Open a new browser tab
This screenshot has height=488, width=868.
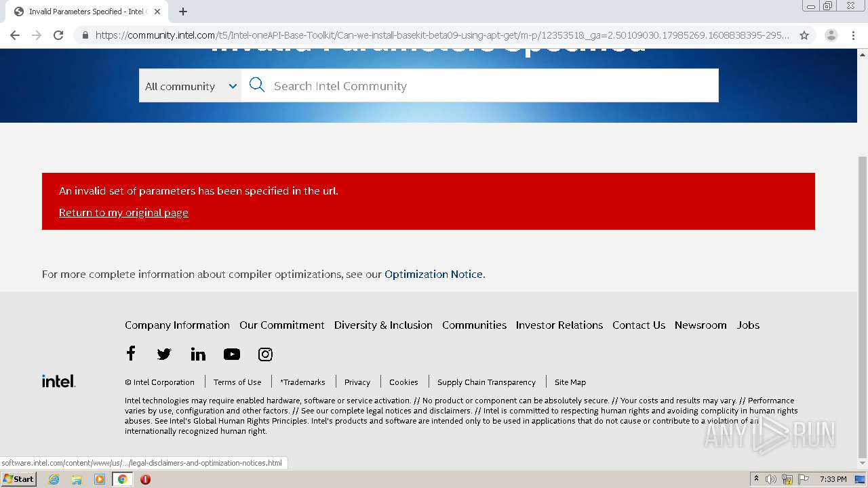point(183,12)
